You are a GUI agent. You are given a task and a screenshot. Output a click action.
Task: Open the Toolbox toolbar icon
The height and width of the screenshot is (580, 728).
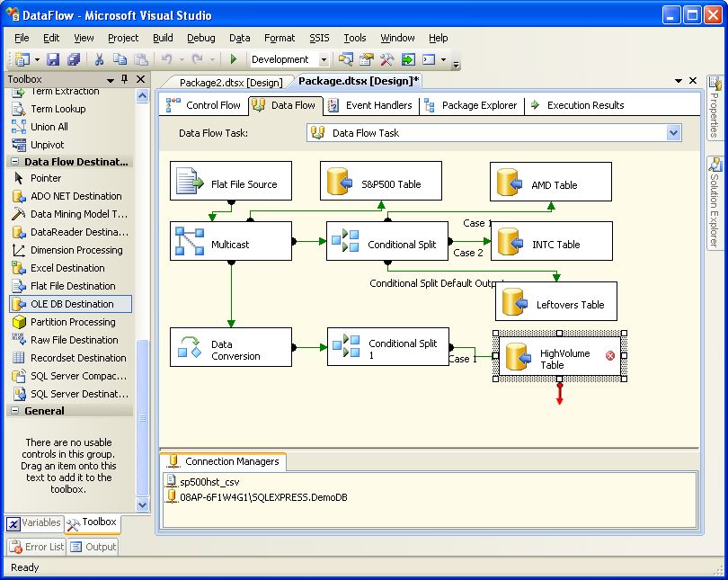[386, 59]
